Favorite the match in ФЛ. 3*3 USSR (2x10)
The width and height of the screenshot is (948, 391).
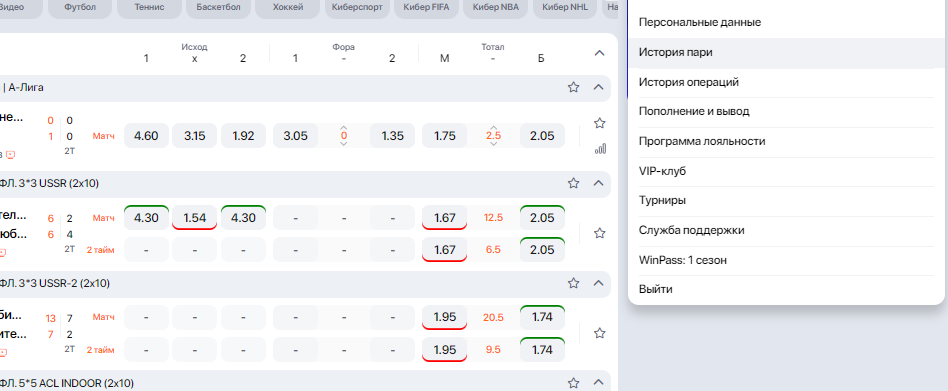tap(599, 233)
